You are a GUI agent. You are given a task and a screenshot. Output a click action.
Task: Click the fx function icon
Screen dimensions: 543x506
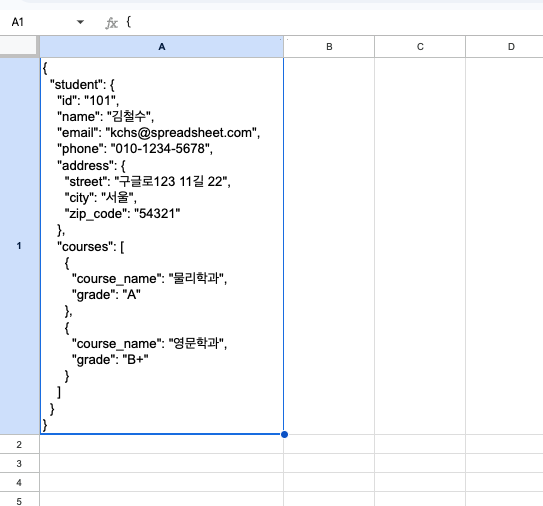112,23
